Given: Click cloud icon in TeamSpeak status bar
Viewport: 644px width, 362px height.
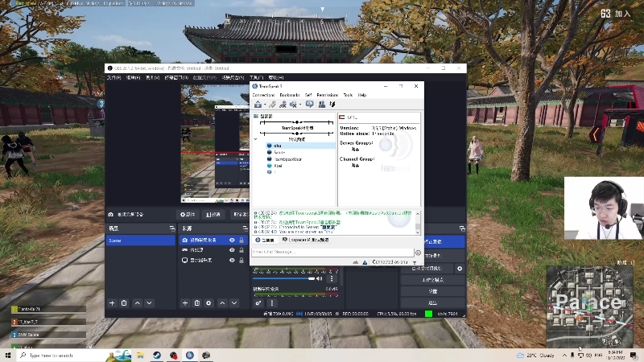Looking at the screenshot, I should pyautogui.click(x=355, y=262).
